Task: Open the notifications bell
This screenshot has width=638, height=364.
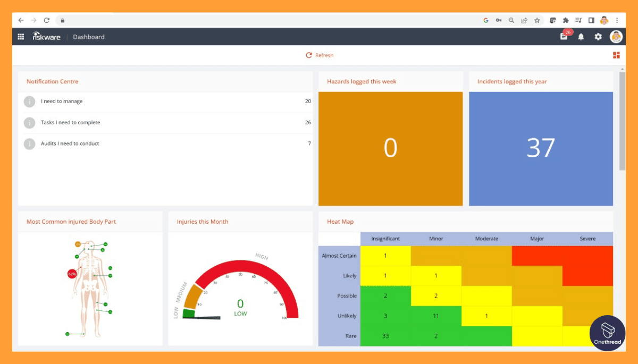Action: click(x=581, y=37)
